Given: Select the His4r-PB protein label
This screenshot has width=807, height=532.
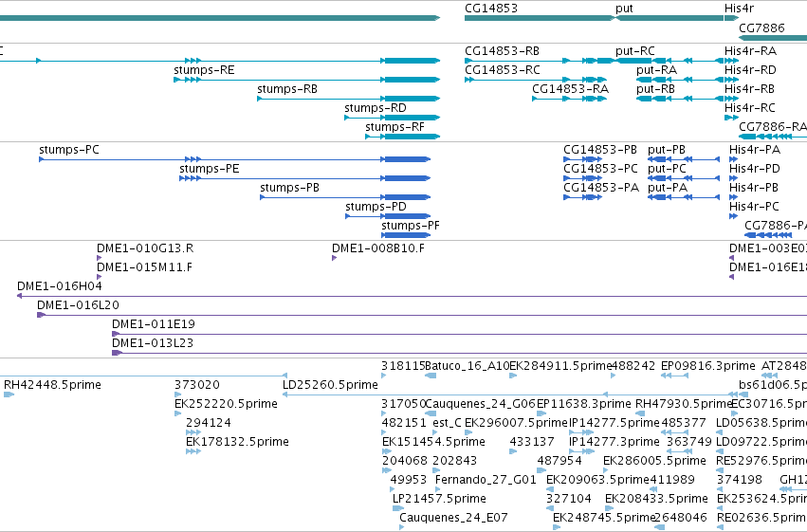Looking at the screenshot, I should coord(754,188).
